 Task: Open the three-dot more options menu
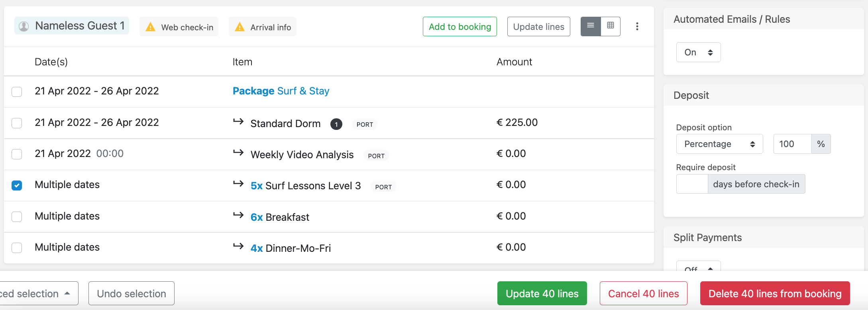[x=637, y=26]
